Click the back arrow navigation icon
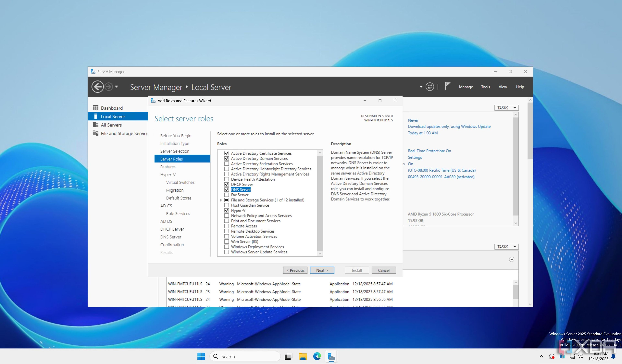The height and width of the screenshot is (364, 622). click(x=98, y=87)
